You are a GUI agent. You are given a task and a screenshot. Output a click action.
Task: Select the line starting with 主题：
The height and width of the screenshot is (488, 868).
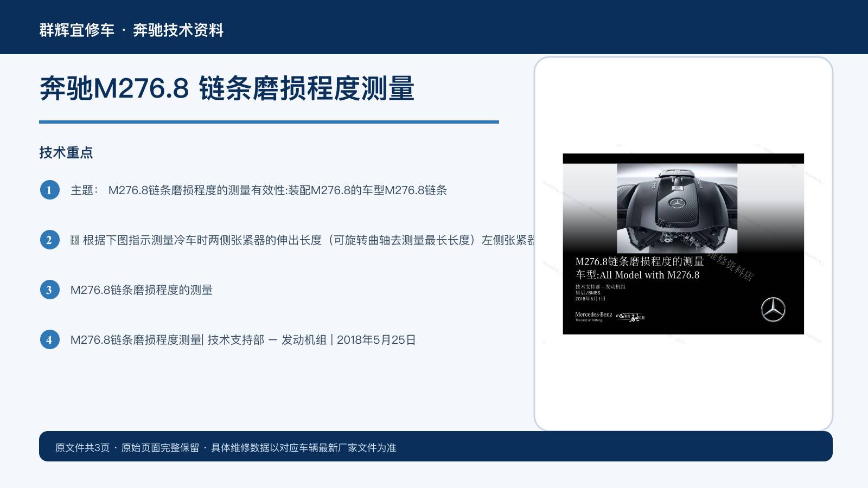259,190
